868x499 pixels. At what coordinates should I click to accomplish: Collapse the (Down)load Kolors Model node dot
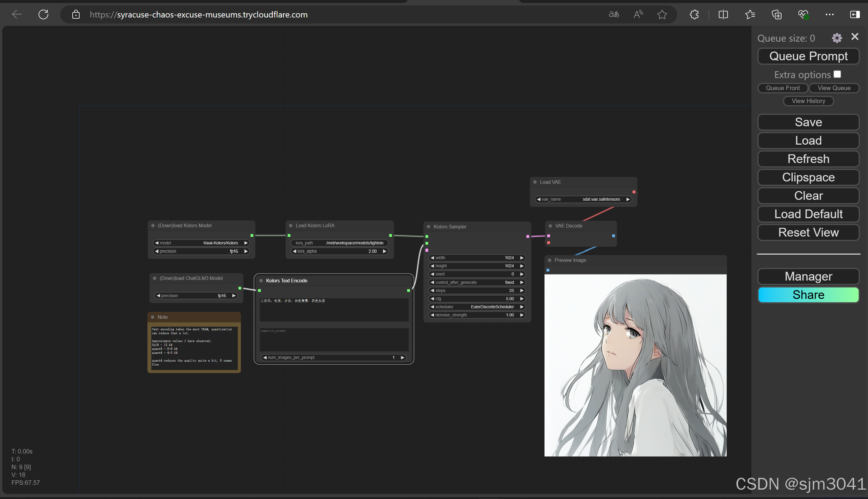click(x=153, y=225)
